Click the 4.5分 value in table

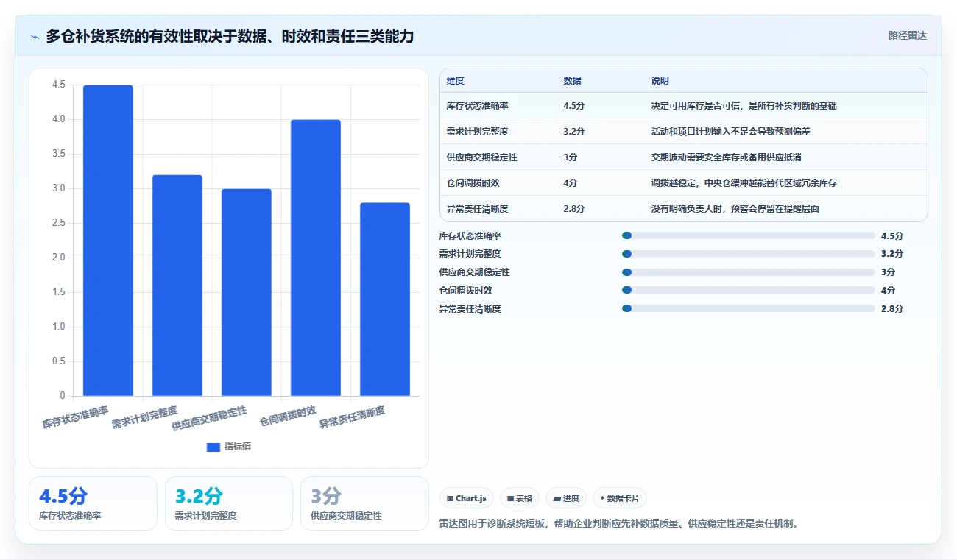tap(574, 106)
